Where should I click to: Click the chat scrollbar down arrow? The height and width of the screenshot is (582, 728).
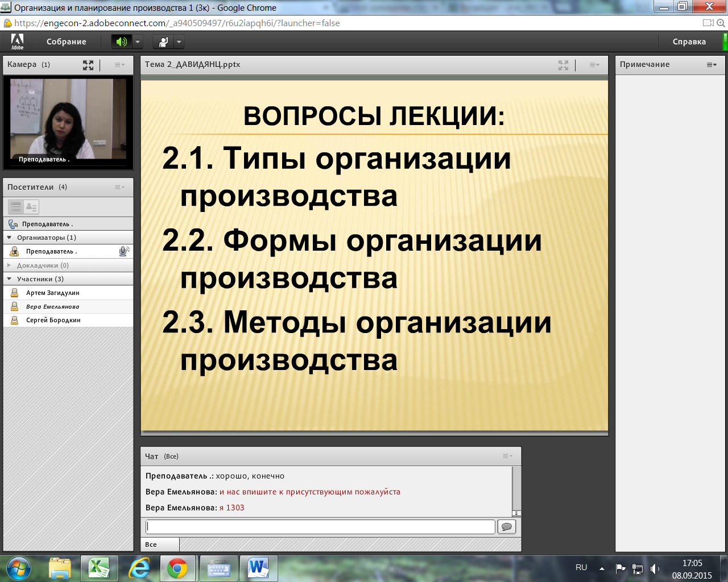pos(516,513)
